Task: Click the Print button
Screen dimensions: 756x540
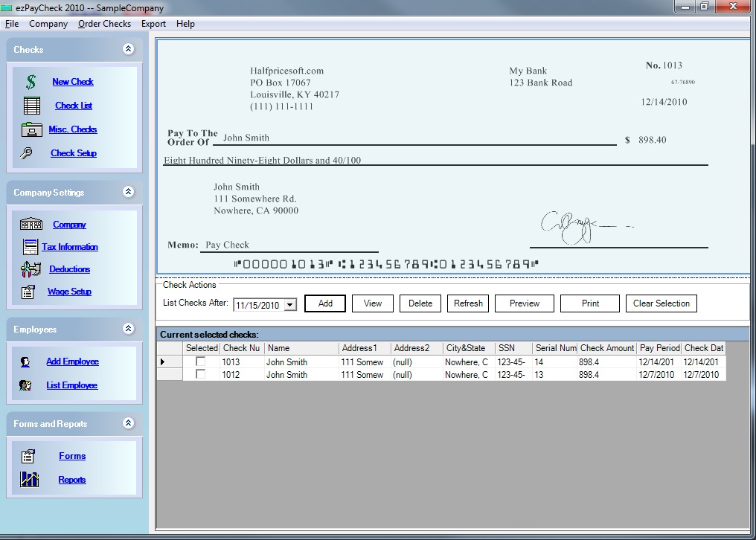Action: tap(590, 303)
